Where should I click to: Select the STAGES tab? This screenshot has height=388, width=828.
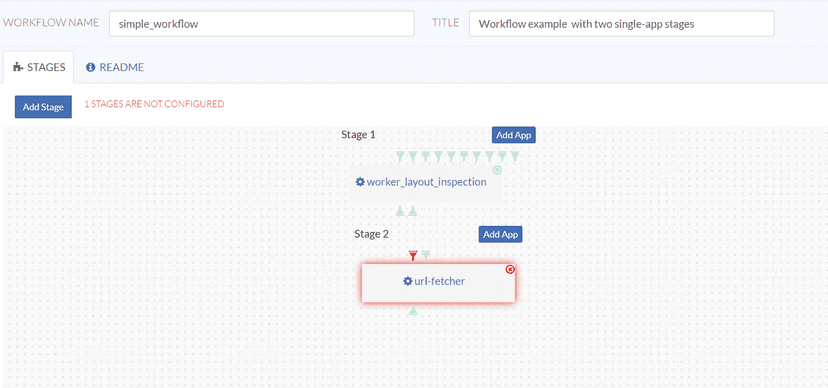coord(39,68)
